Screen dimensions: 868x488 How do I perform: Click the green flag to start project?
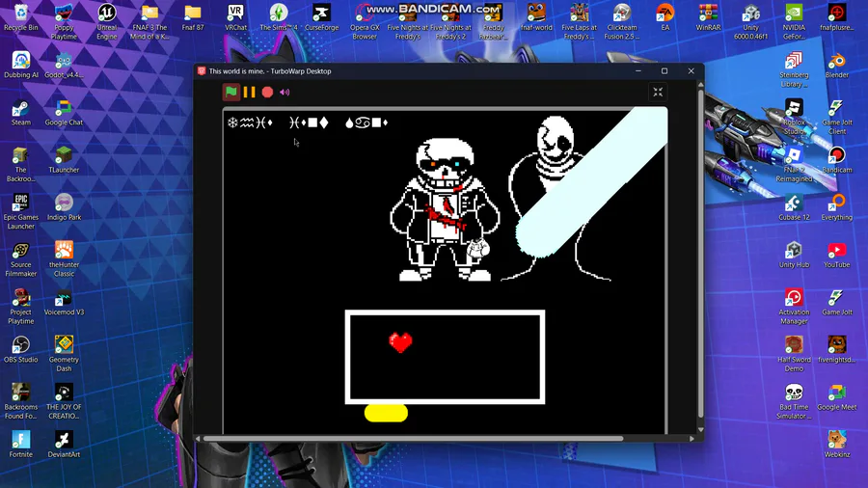[x=231, y=93]
